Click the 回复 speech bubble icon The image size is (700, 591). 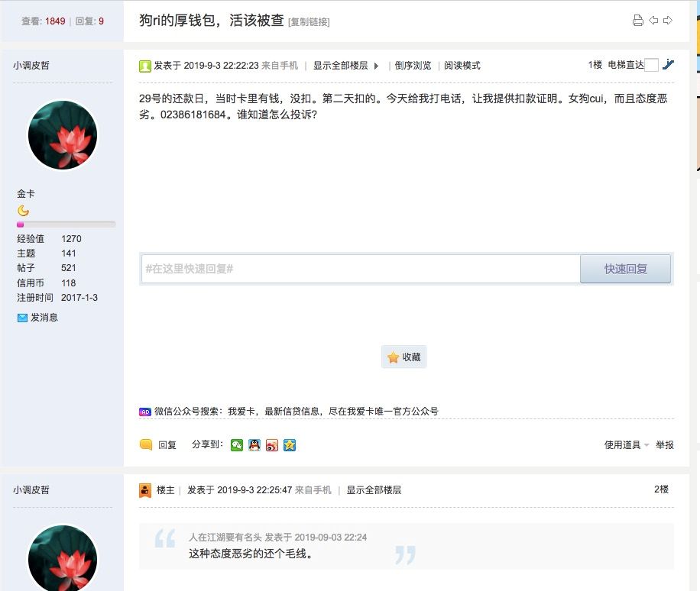(144, 444)
